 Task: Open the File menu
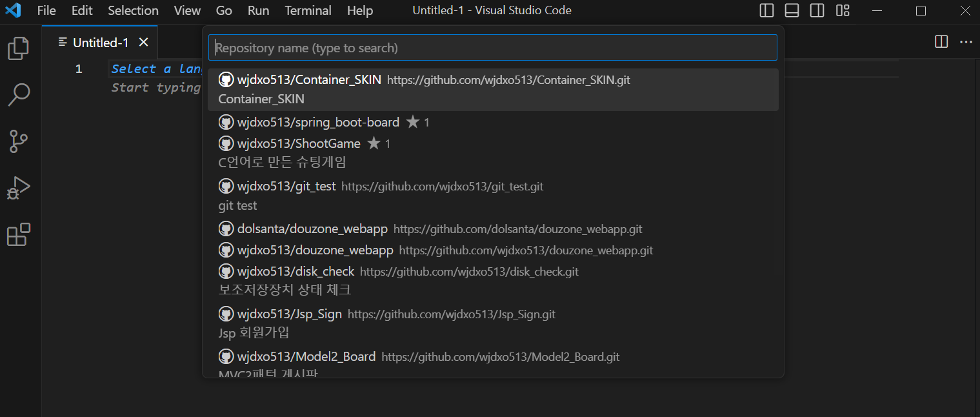(x=46, y=10)
